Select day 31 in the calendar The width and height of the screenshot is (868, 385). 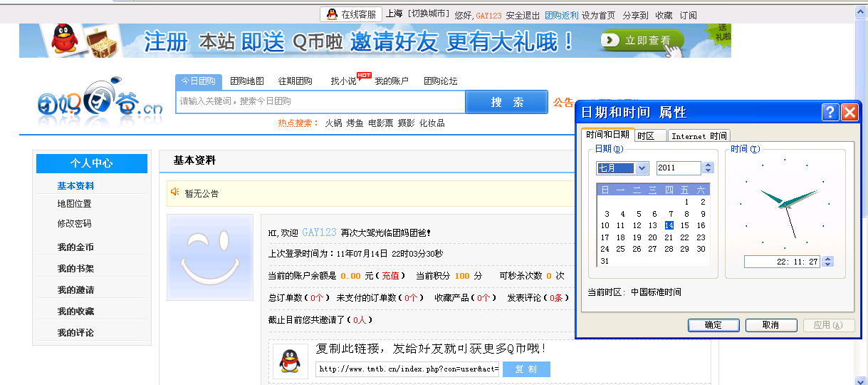tap(605, 261)
